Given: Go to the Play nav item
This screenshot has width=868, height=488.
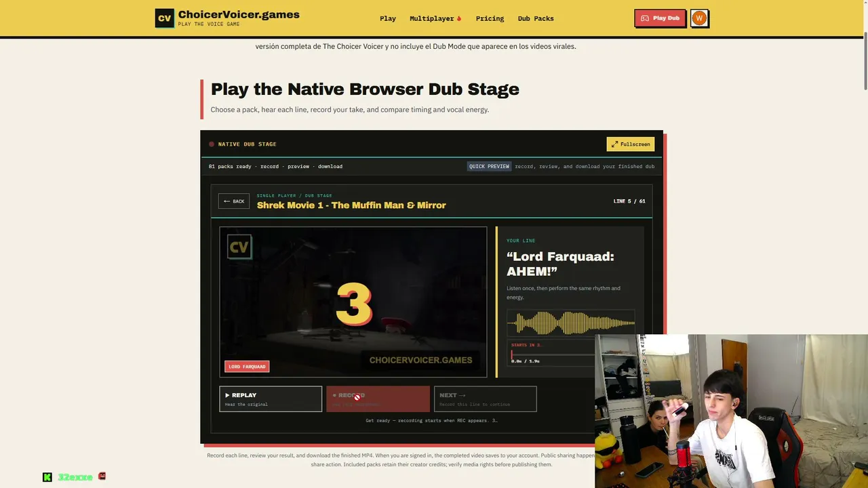Looking at the screenshot, I should click(x=388, y=18).
